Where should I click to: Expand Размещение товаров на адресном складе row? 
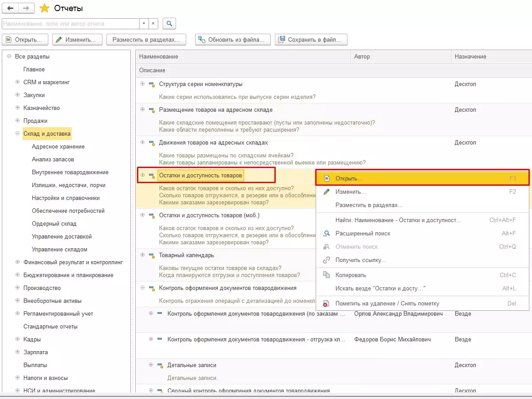click(x=142, y=110)
